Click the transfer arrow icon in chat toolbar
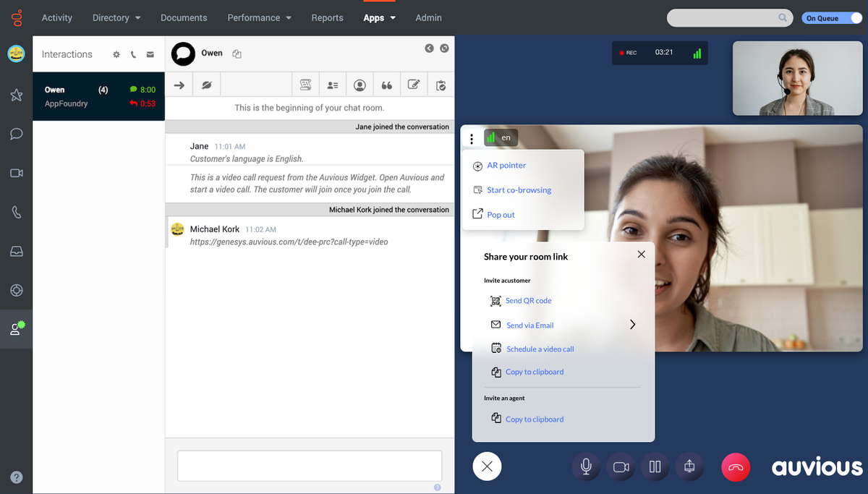The height and width of the screenshot is (494, 868). [179, 85]
